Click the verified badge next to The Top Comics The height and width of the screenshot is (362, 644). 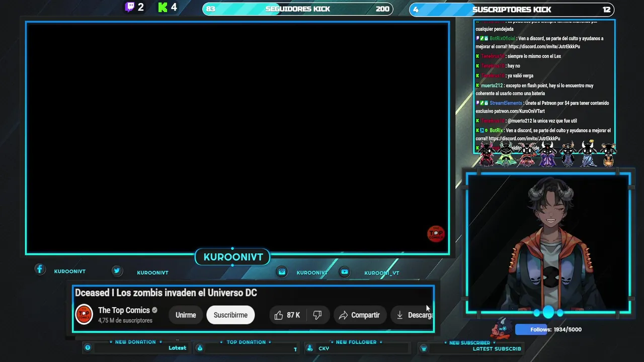(155, 310)
